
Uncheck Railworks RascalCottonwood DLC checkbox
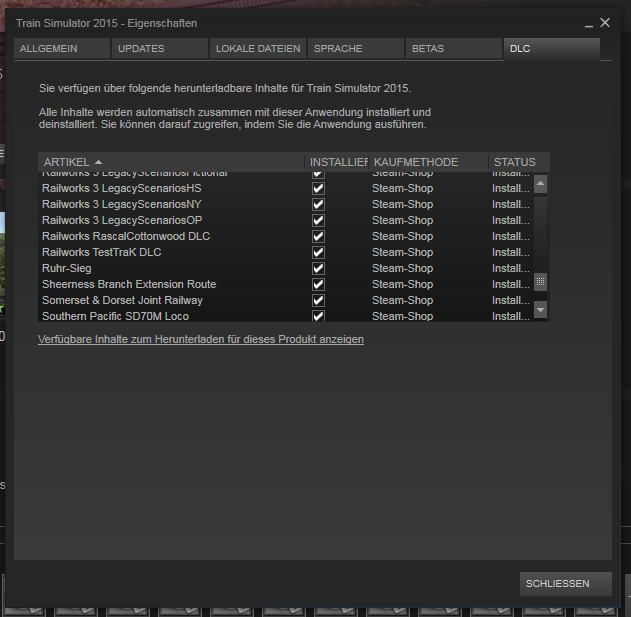(x=318, y=236)
